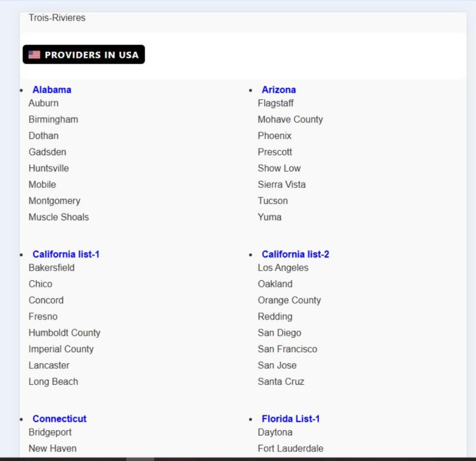Open New Haven under Connecticut
Image resolution: width=476 pixels, height=461 pixels.
[52, 449]
